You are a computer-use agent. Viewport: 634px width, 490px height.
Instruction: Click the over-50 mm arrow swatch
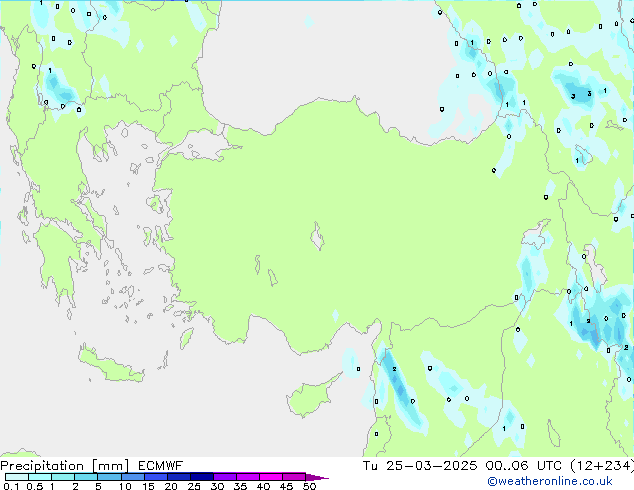click(x=317, y=477)
